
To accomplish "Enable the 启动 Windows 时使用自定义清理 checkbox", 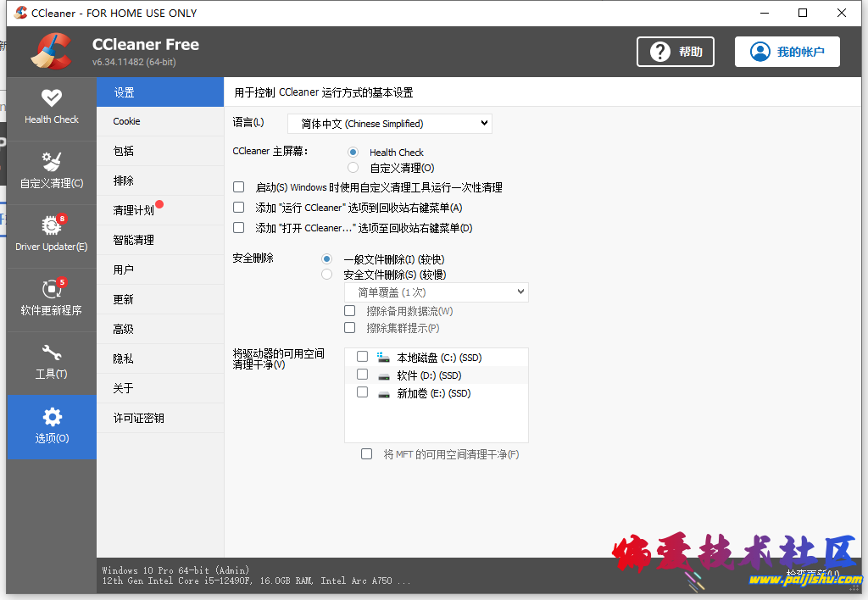I will point(238,186).
